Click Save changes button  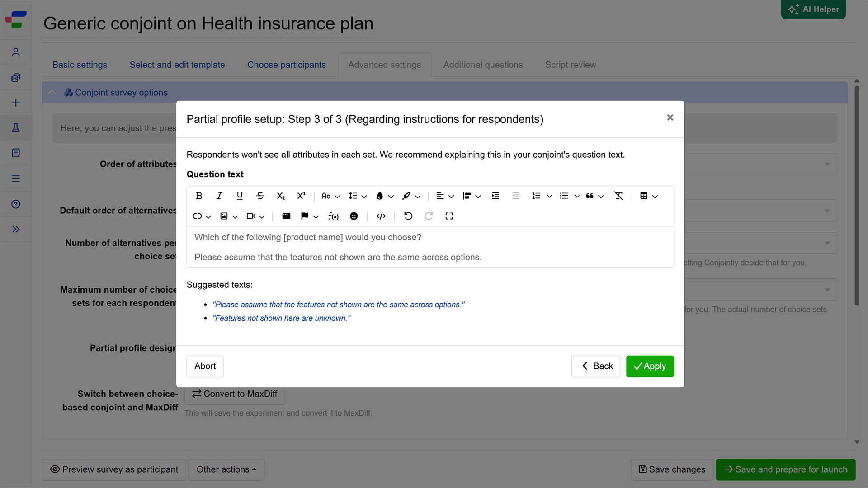point(672,469)
